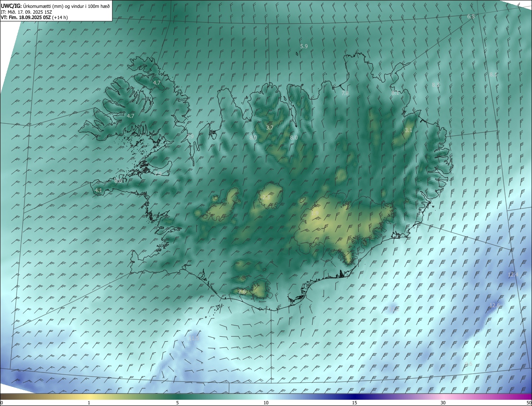The height and width of the screenshot is (406, 532).
Task: Click the 12.4 value label on the map
Action: pos(513,275)
